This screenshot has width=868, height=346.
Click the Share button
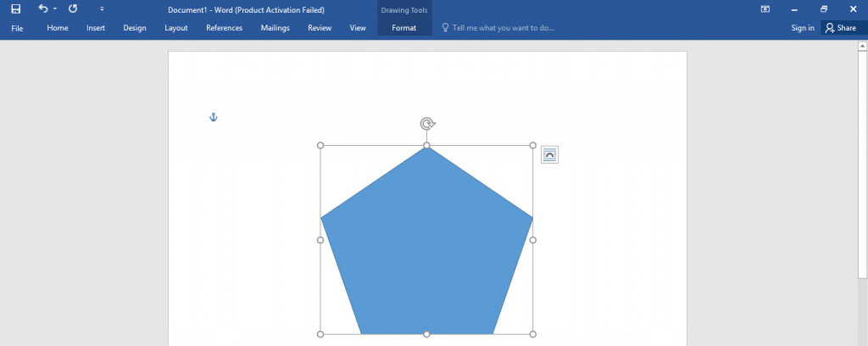tap(842, 28)
